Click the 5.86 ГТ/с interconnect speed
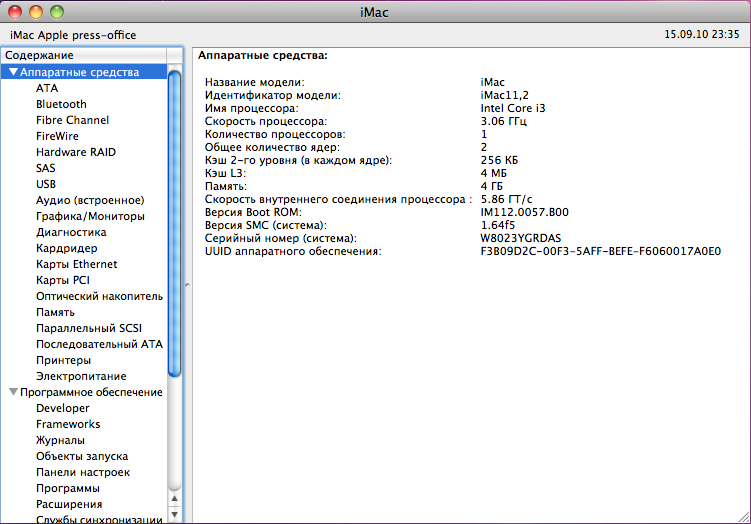This screenshot has width=751, height=524. pyautogui.click(x=506, y=199)
